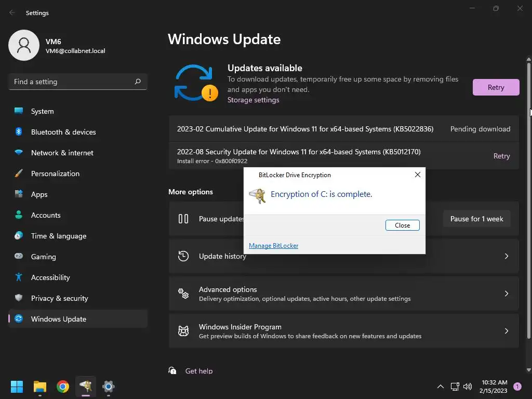Screen dimensions: 532x399
Task: Show hidden tray icons chevron
Action: point(441,387)
